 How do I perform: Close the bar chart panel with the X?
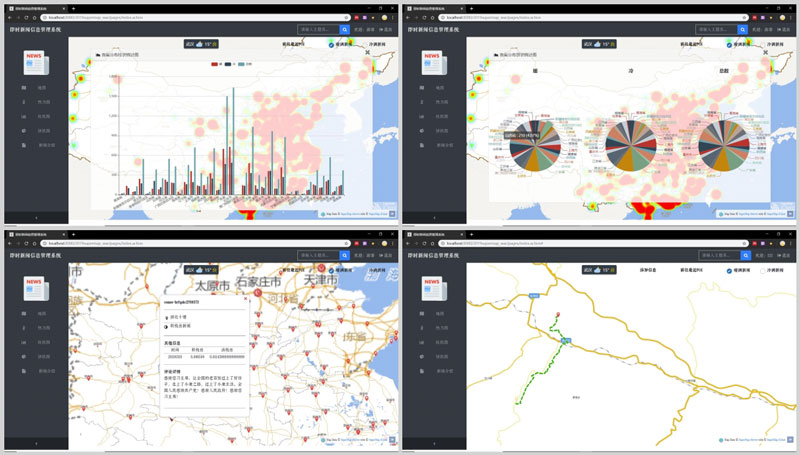click(368, 52)
